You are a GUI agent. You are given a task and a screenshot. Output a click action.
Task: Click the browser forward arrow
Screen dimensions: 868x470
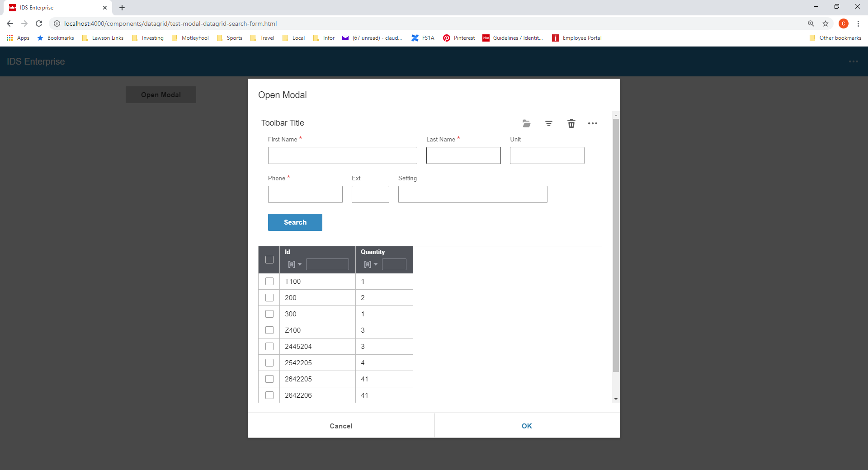[x=24, y=23]
